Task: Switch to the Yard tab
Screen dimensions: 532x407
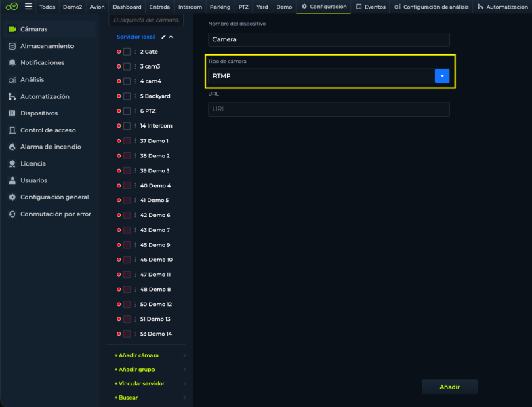Action: 262,7
